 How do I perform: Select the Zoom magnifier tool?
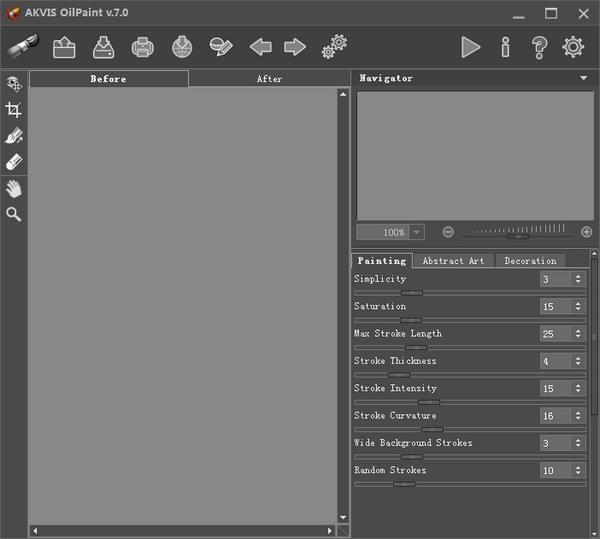pyautogui.click(x=14, y=214)
